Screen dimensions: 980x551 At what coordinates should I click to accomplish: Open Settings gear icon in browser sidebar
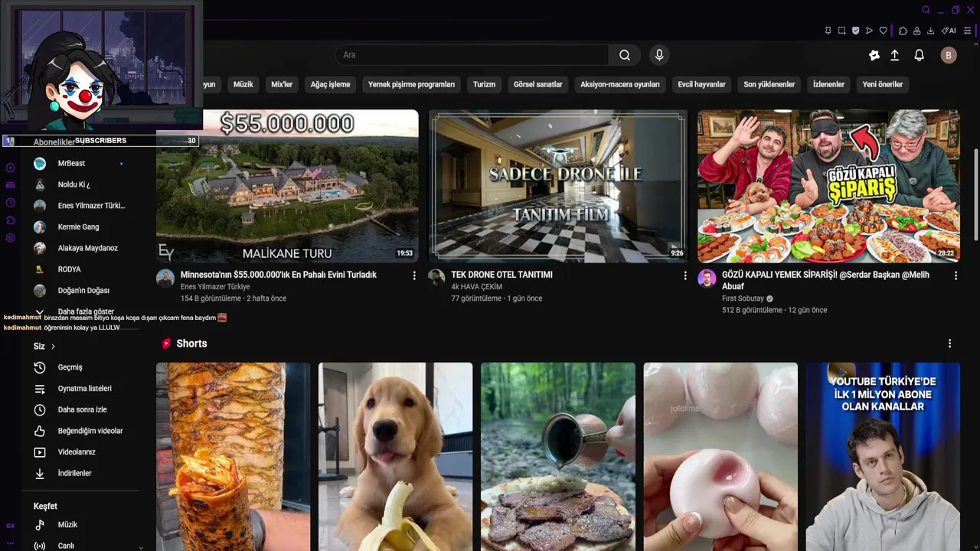pyautogui.click(x=10, y=238)
